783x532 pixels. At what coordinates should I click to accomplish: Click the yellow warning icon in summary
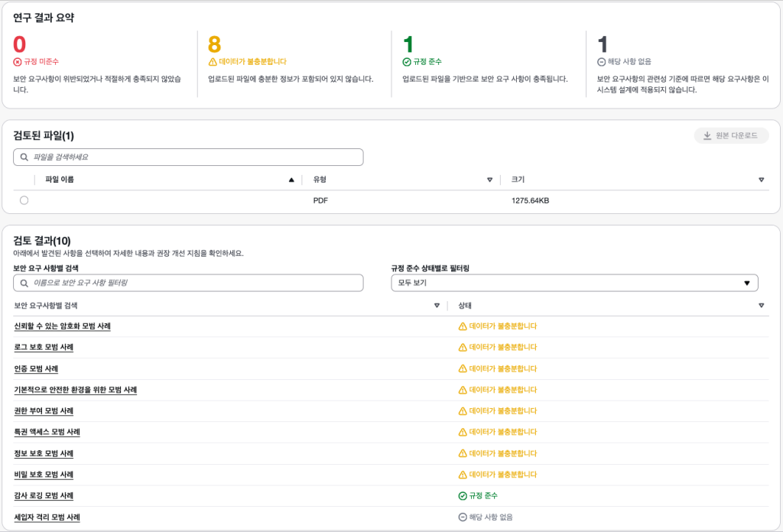pyautogui.click(x=213, y=61)
